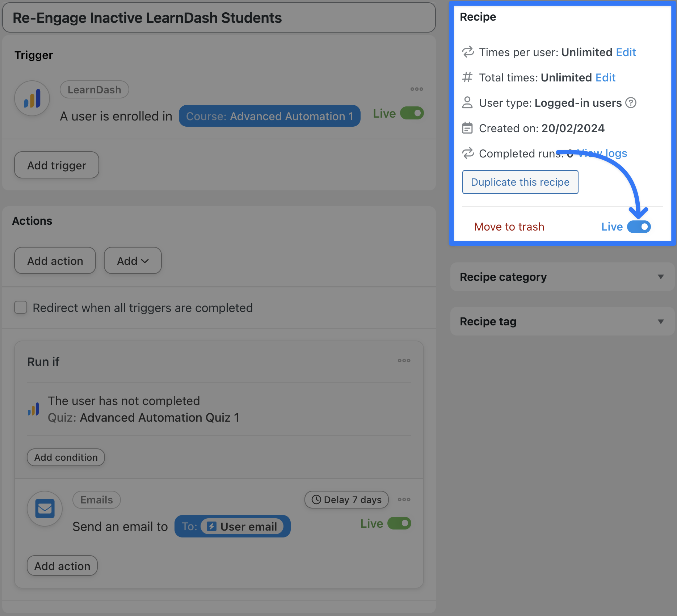Screen dimensions: 677x616
Task: Disable the recipe Live toggle in sidebar
Action: 638,227
